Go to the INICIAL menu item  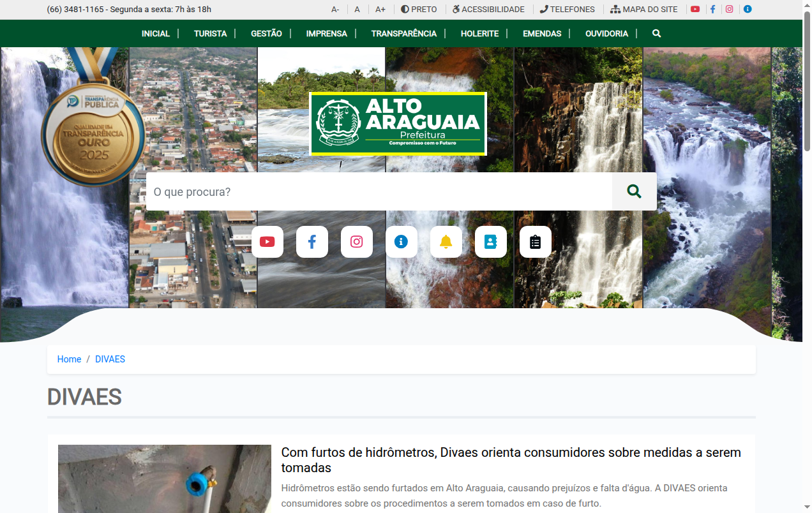pyautogui.click(x=156, y=33)
